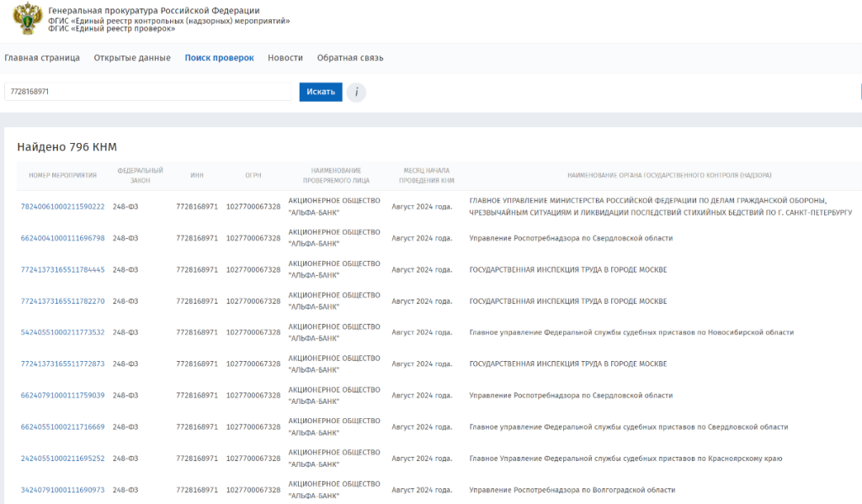The height and width of the screenshot is (504, 862).
Task: Open the Новости menu item
Action: [285, 58]
